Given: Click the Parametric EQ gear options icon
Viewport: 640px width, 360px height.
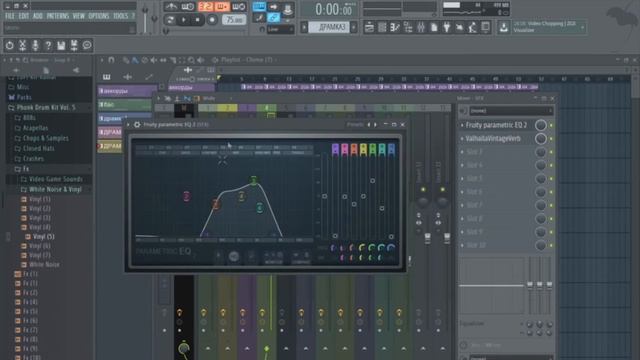Looking at the screenshot, I should pyautogui.click(x=137, y=124).
